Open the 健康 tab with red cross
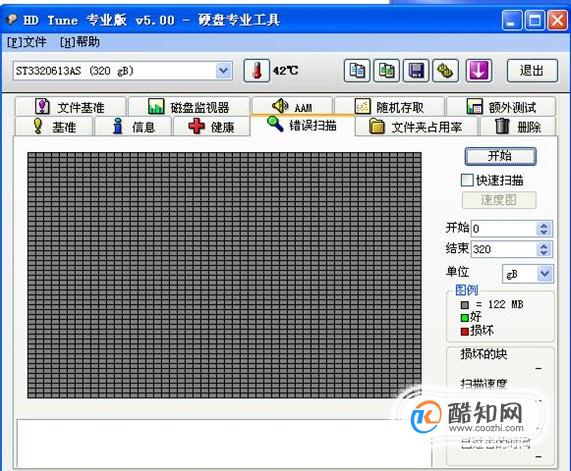 pyautogui.click(x=212, y=126)
